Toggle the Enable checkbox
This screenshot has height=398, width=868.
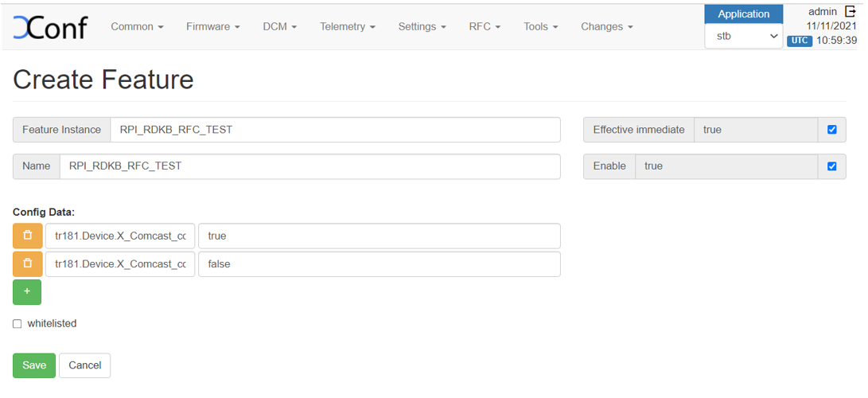click(832, 166)
